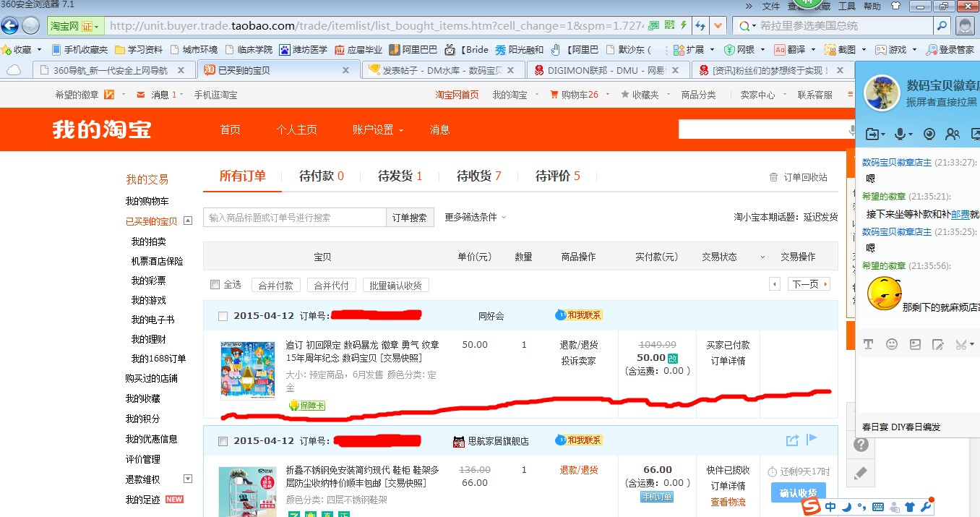Click the emoji icon in chat toolbar
Viewport: 980px width, 517px height.
coord(892,344)
